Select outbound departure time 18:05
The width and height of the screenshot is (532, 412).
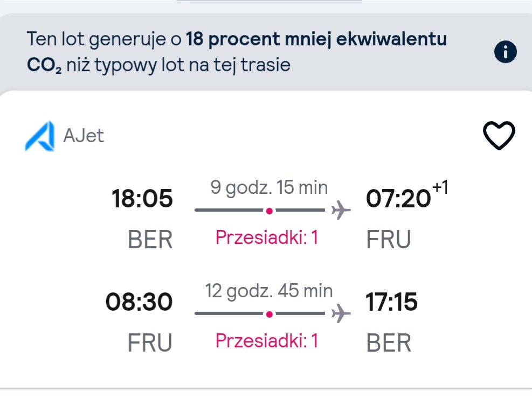coord(142,198)
